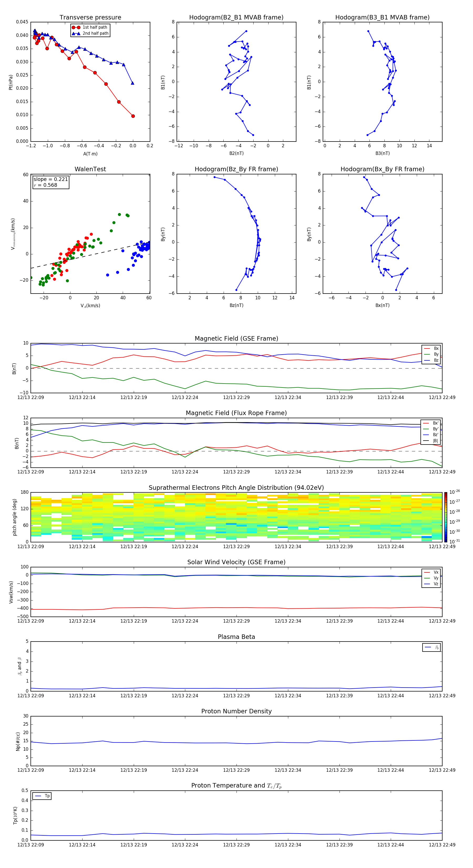Click the "Solar Wind Velocity (GSE Frame)" title
The height and width of the screenshot is (868, 473).
click(236, 562)
